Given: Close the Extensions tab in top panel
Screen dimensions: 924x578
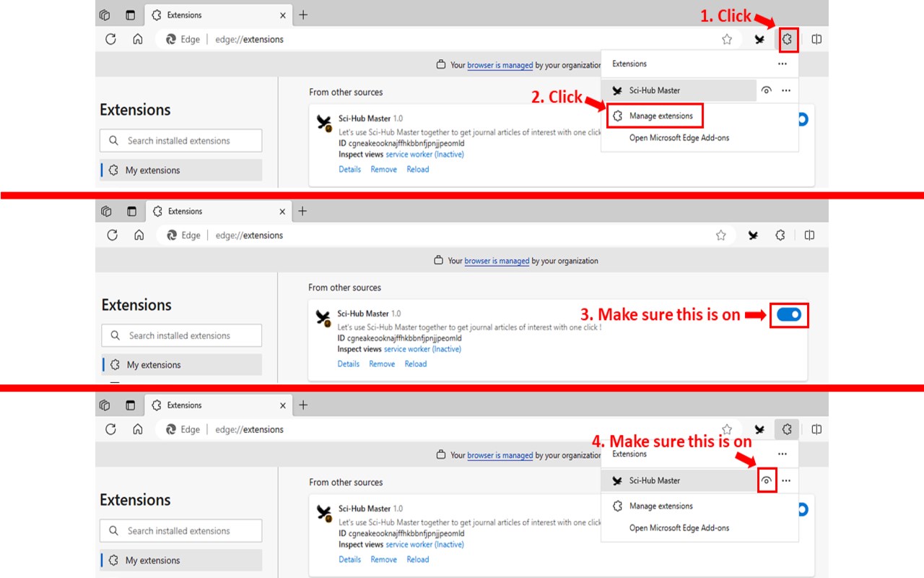Looking at the screenshot, I should coord(283,15).
